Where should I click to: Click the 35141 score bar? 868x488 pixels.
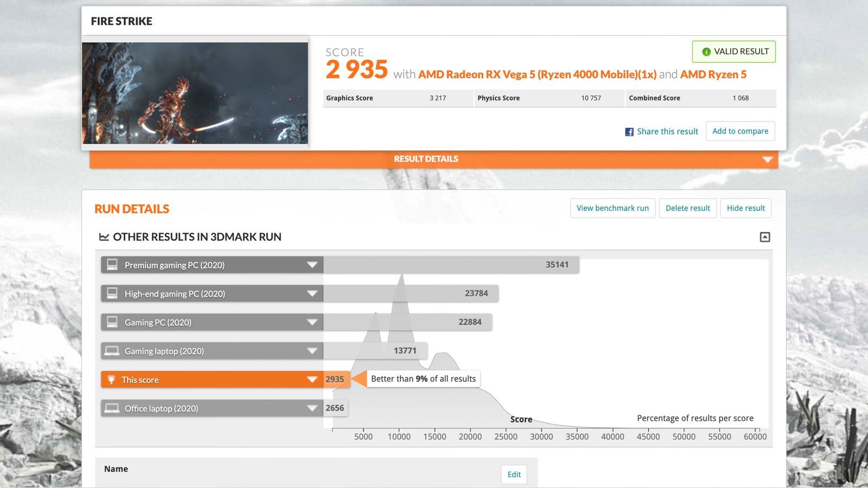451,265
